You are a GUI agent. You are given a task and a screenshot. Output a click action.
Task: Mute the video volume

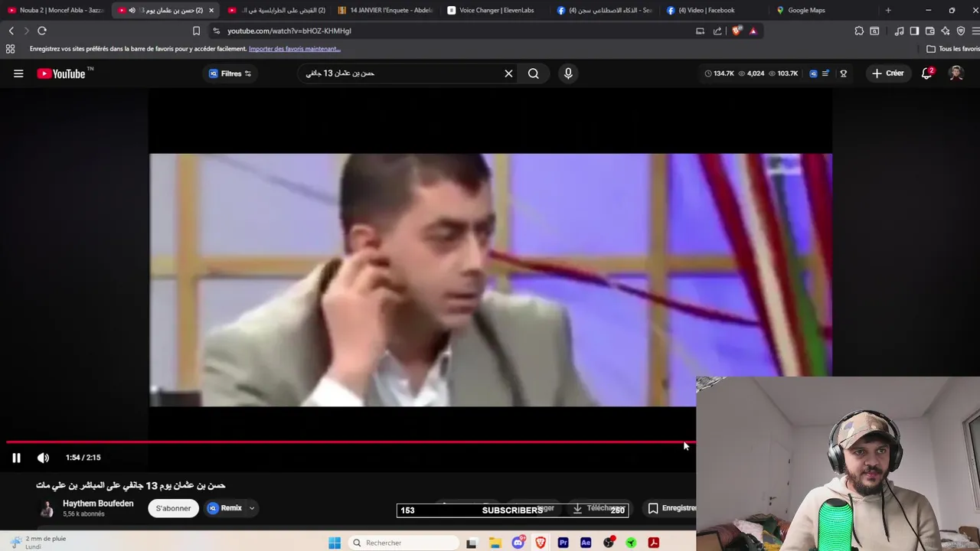tap(43, 458)
